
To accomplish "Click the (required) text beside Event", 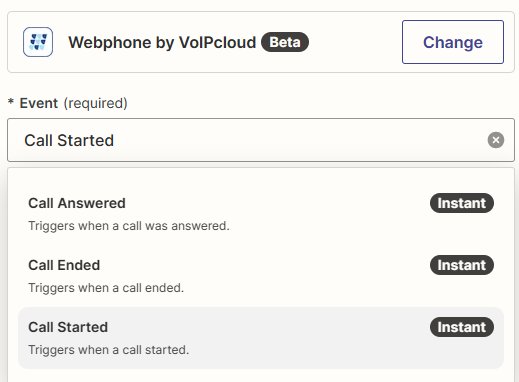I will pos(95,103).
